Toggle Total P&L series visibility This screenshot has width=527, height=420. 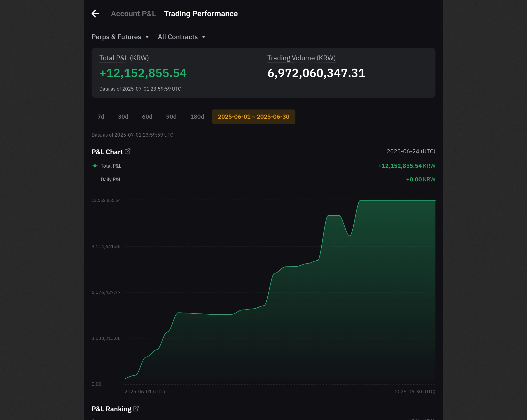tap(111, 166)
